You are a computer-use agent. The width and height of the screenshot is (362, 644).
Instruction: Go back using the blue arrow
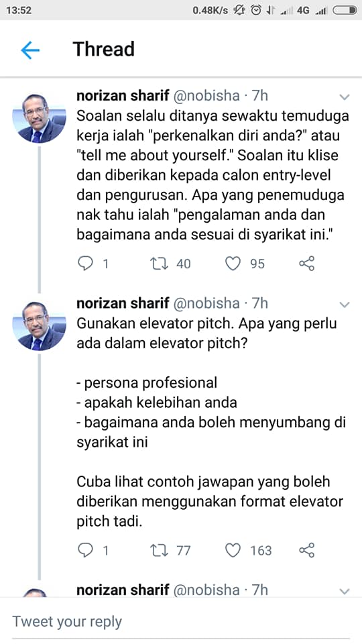click(30, 50)
